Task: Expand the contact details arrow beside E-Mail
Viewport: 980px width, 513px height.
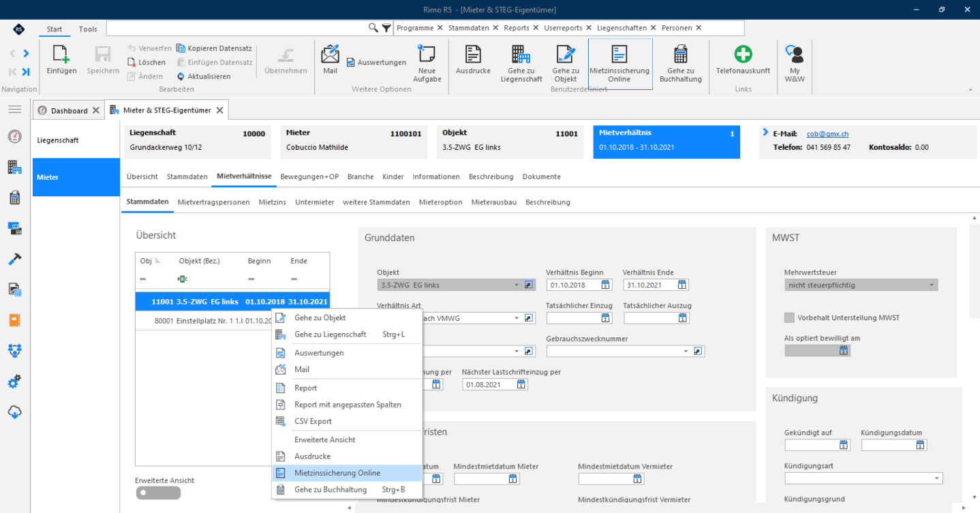Action: pyautogui.click(x=766, y=132)
